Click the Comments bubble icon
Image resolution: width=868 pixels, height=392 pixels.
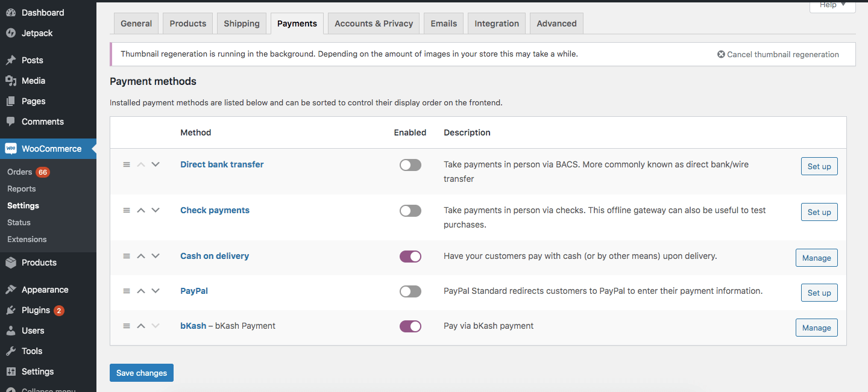pyautogui.click(x=11, y=122)
